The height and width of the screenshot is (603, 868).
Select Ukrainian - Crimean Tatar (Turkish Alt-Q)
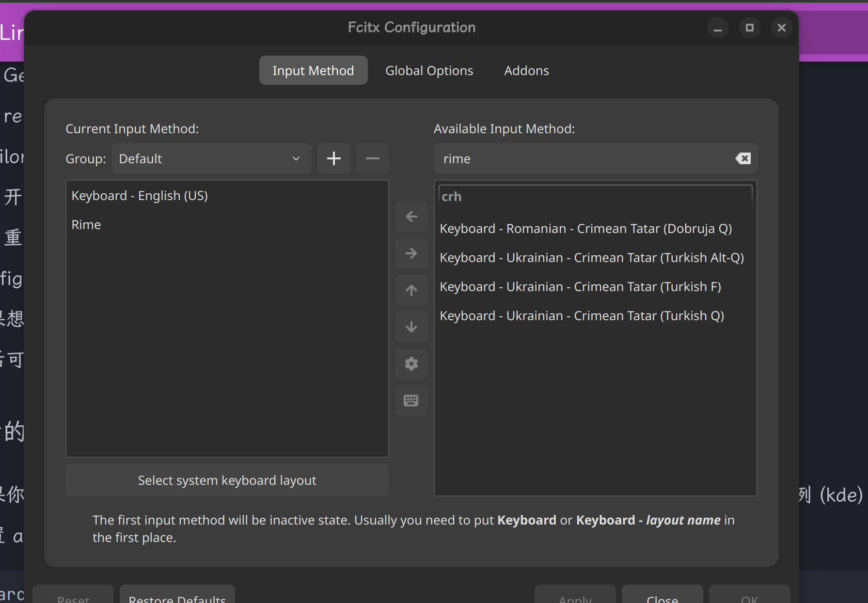point(595,258)
